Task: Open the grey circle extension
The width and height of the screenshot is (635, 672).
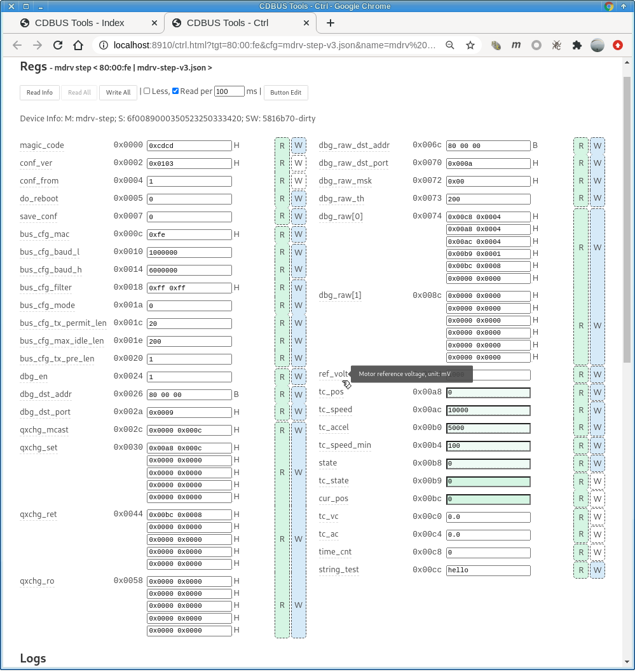Action: 536,45
